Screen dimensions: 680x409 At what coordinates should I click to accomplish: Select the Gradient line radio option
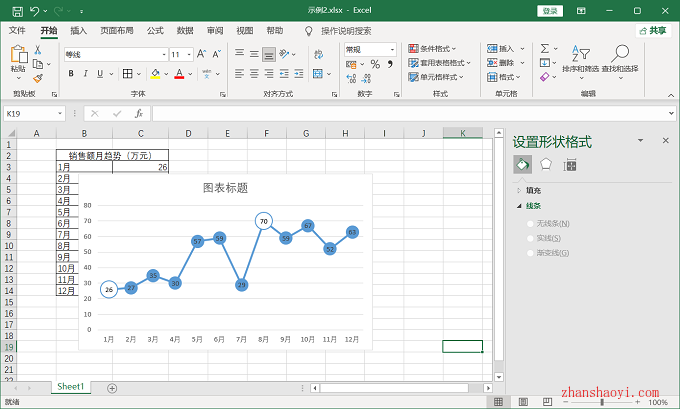pos(530,253)
